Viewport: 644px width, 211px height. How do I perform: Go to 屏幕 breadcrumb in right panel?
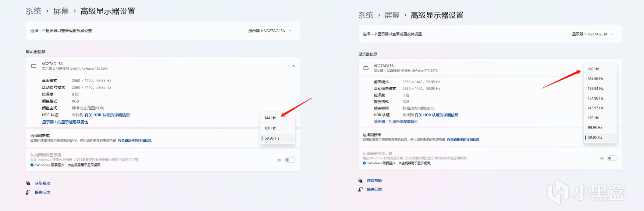(392, 15)
